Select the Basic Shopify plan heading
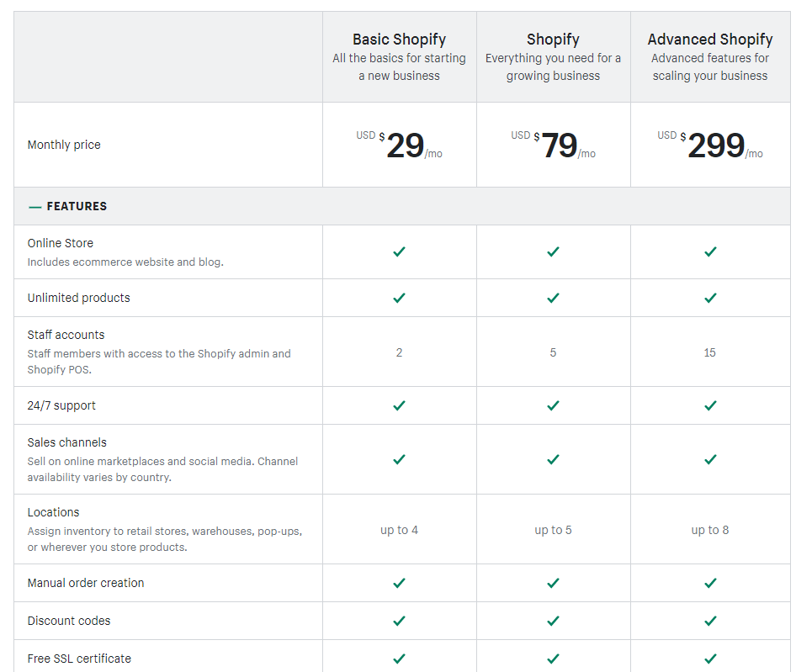The image size is (812, 672). pyautogui.click(x=399, y=40)
